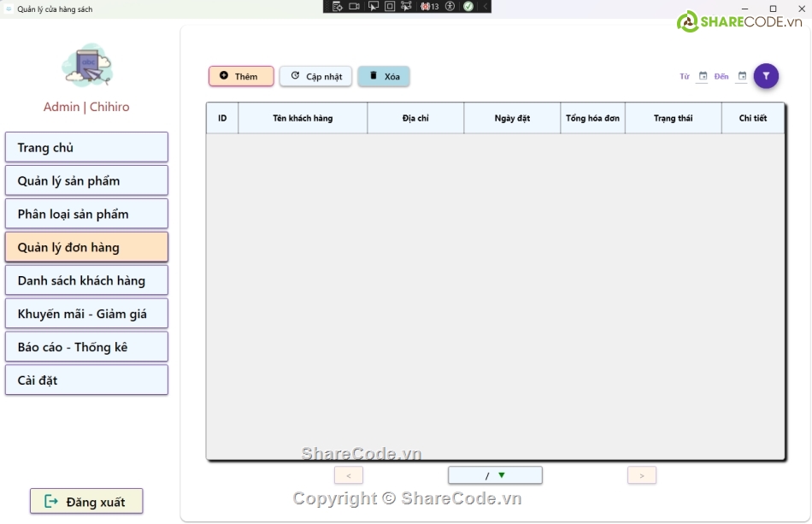Screen dimensions: 812x524
Task: Open the 'Đến' end date calendar picker
Action: 742,76
